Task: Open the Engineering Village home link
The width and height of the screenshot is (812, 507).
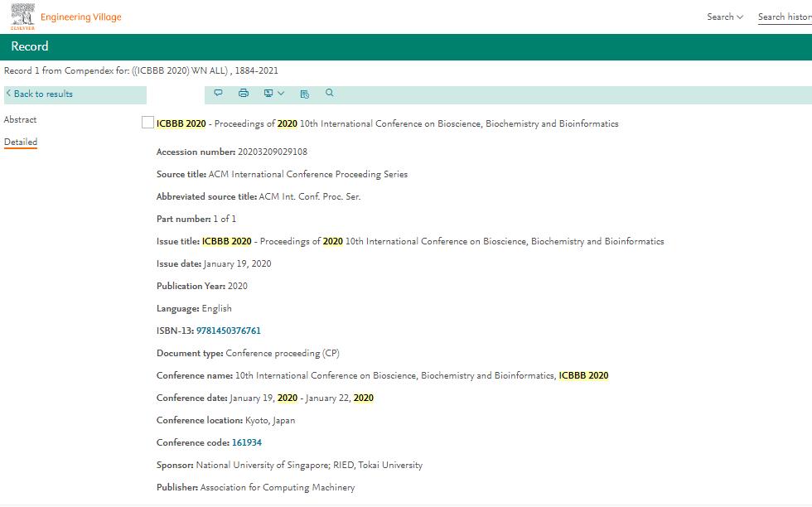Action: tap(81, 17)
